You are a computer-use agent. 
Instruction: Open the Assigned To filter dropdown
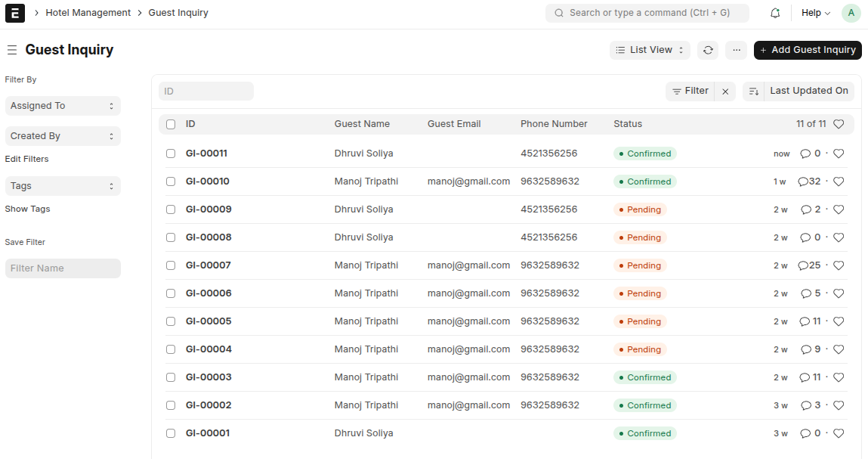(x=63, y=106)
